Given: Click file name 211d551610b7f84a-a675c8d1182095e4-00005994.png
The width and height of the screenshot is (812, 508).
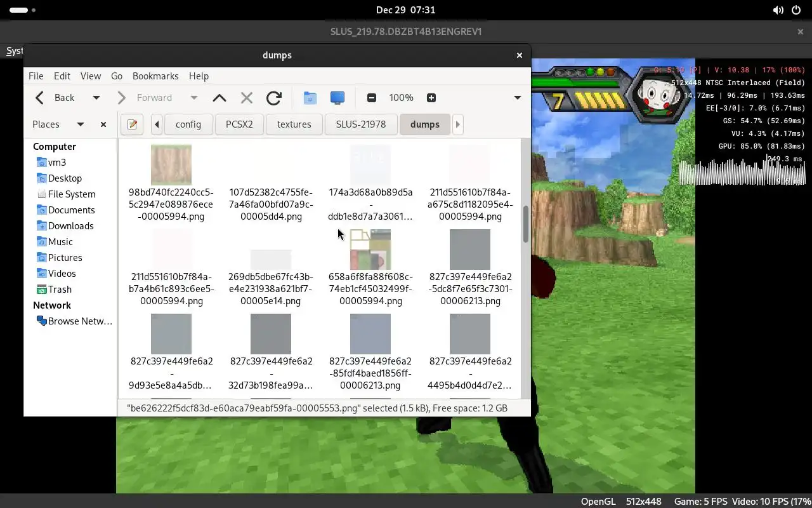Looking at the screenshot, I should (470, 204).
